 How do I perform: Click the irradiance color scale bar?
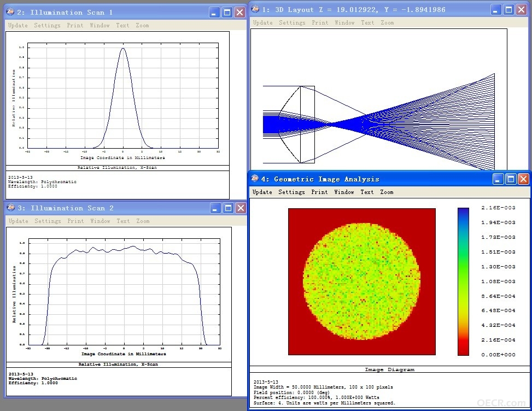[x=463, y=281]
